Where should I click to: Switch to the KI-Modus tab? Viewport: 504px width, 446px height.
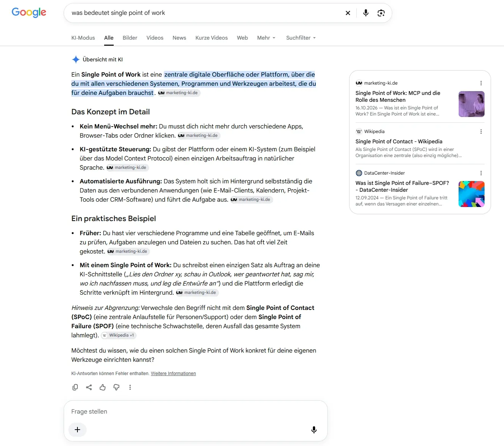coord(83,38)
